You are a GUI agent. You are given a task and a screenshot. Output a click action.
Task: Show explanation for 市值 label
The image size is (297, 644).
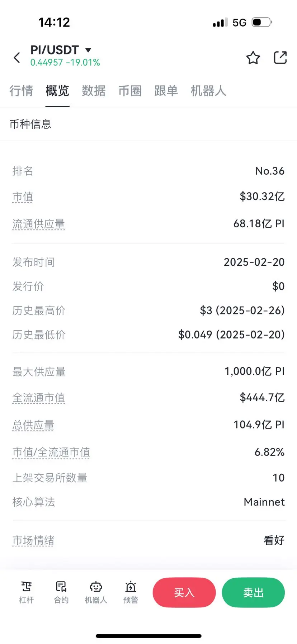pyautogui.click(x=23, y=197)
